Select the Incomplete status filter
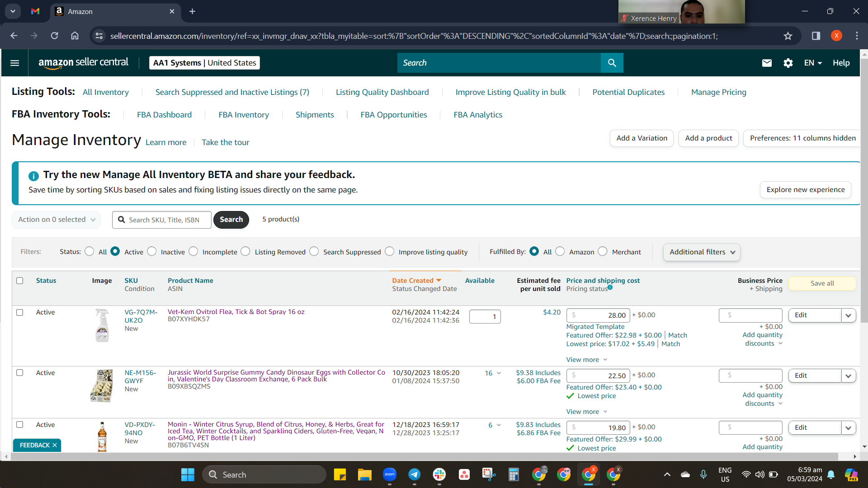 (193, 251)
